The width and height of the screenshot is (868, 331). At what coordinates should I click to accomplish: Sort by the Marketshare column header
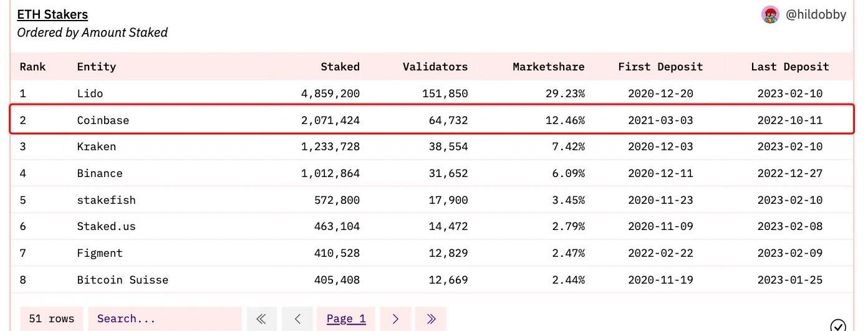click(548, 67)
